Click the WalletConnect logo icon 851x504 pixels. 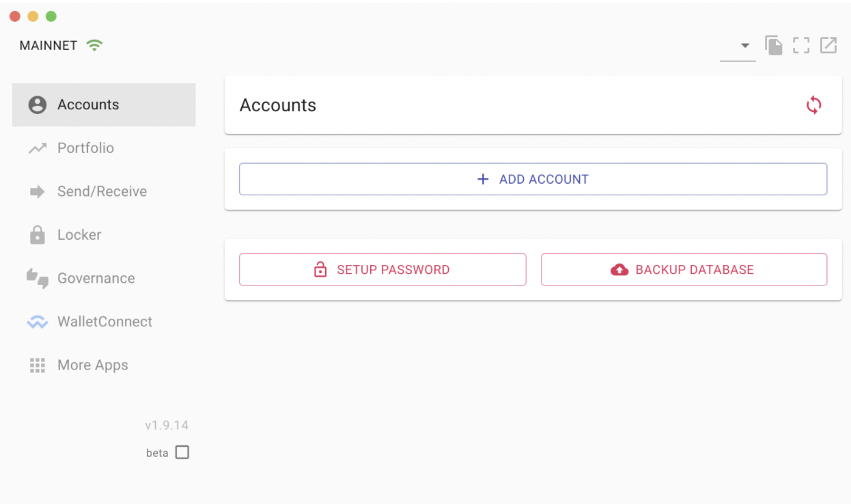tap(37, 322)
